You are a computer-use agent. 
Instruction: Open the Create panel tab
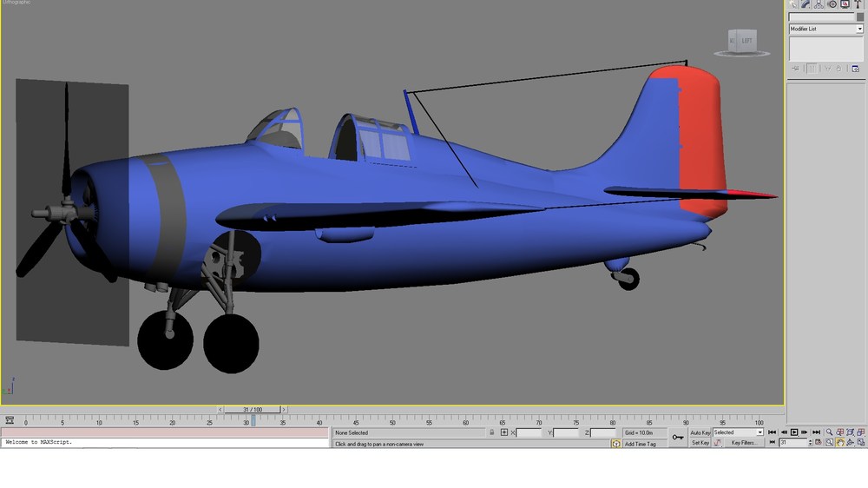[x=792, y=4]
